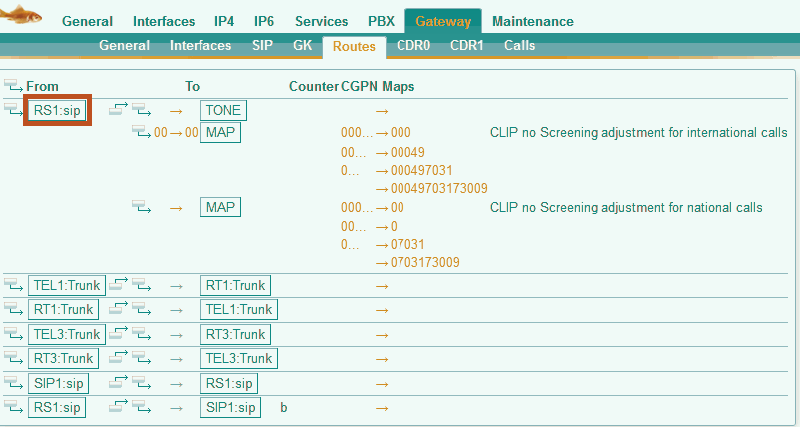Click the CGPN map value 0703173009
Image resolution: width=800 pixels, height=427 pixels.
point(425,263)
